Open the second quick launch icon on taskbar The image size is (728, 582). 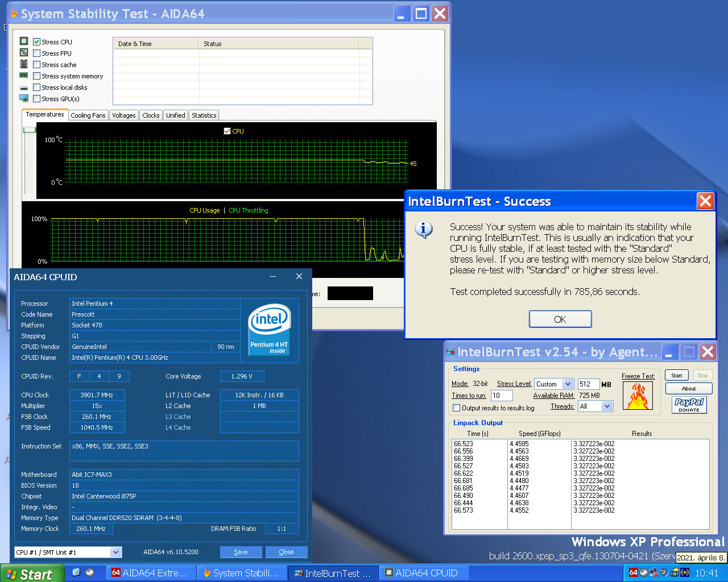90,572
